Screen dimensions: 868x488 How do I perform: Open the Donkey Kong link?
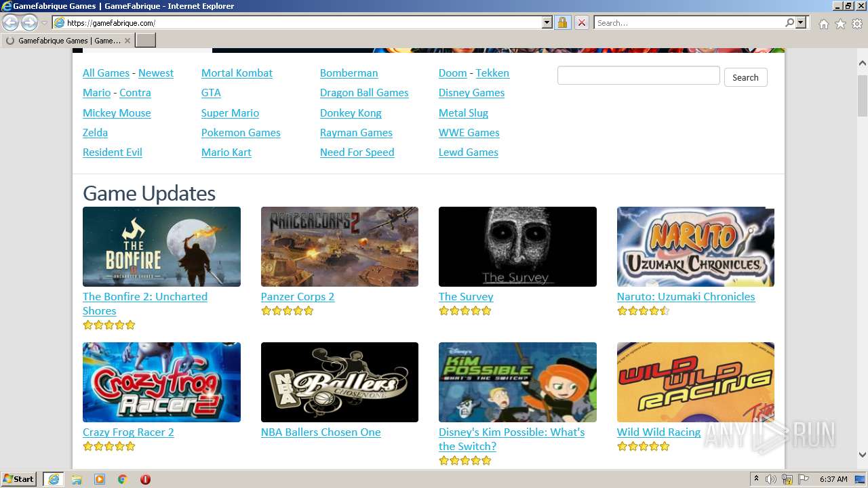click(351, 113)
